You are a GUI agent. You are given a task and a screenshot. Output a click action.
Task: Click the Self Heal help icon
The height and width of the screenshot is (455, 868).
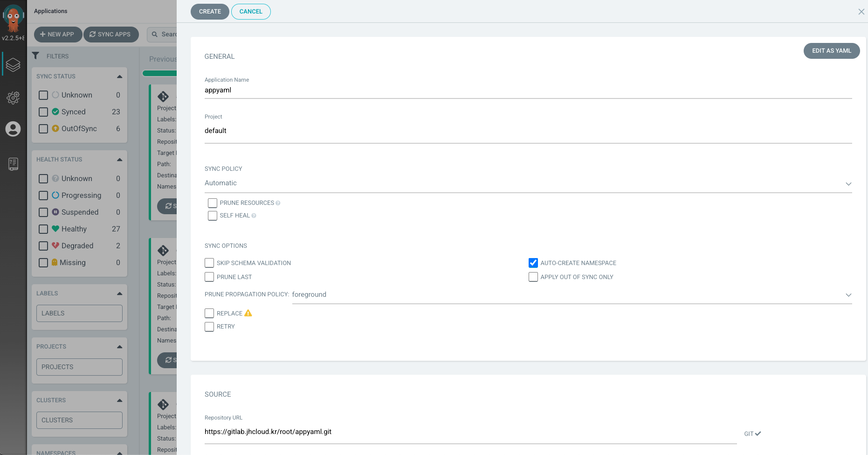pyautogui.click(x=254, y=216)
